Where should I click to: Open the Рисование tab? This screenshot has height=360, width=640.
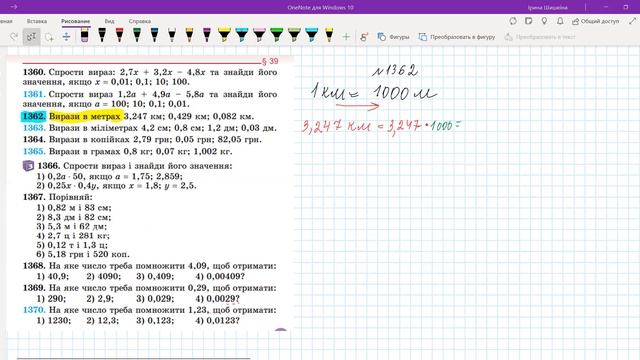point(76,21)
